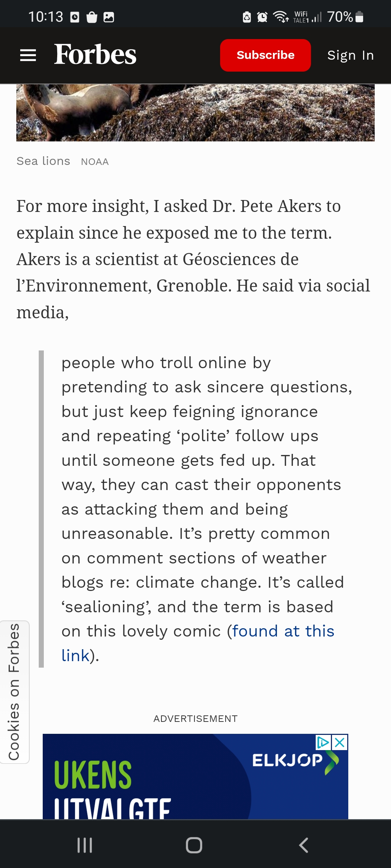This screenshot has height=868, width=391.
Task: Close the Elkjop advertisement
Action: 340,743
